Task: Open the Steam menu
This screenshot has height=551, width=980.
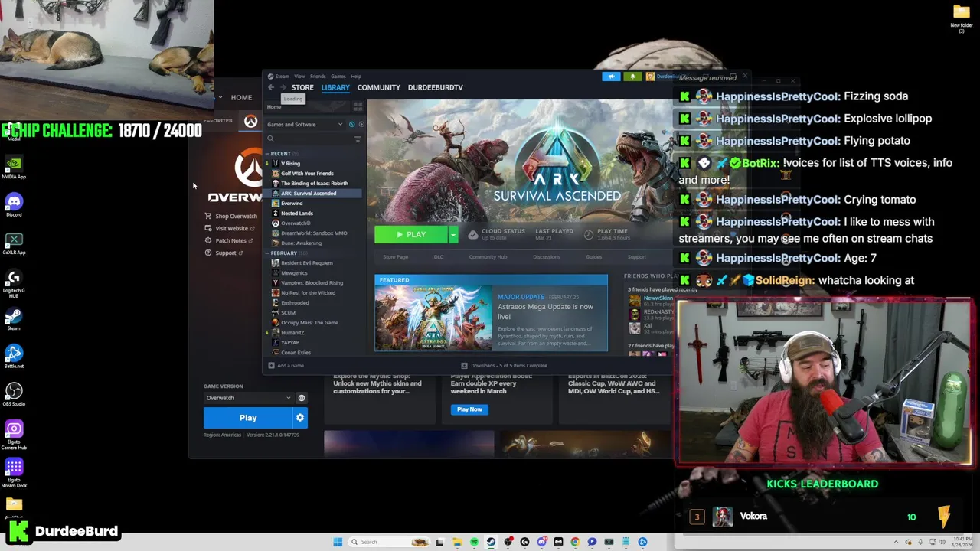Action: (279, 77)
